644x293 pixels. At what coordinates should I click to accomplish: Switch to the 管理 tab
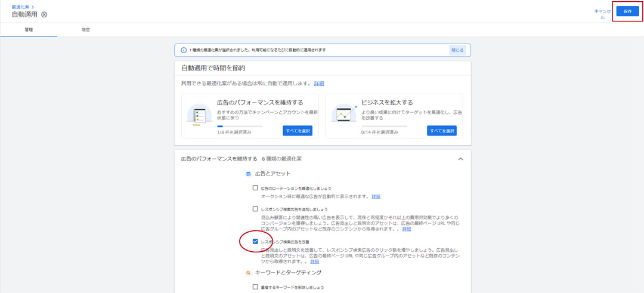click(x=29, y=30)
